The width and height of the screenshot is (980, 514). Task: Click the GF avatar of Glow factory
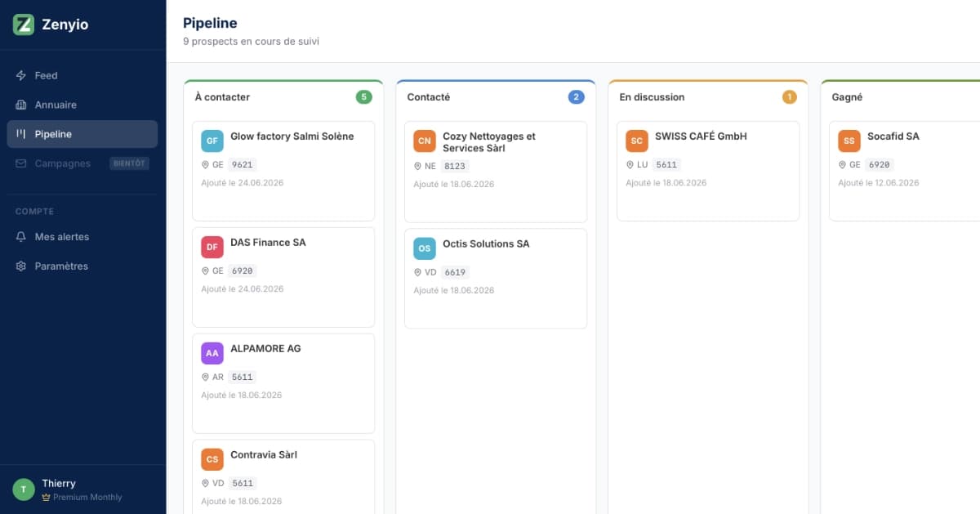pyautogui.click(x=212, y=141)
